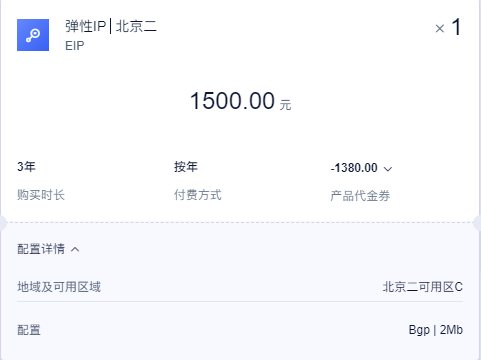Screen dimensions: 481x360
Task: Open the product voucher -1380.00 dropdown
Action: click(x=361, y=168)
